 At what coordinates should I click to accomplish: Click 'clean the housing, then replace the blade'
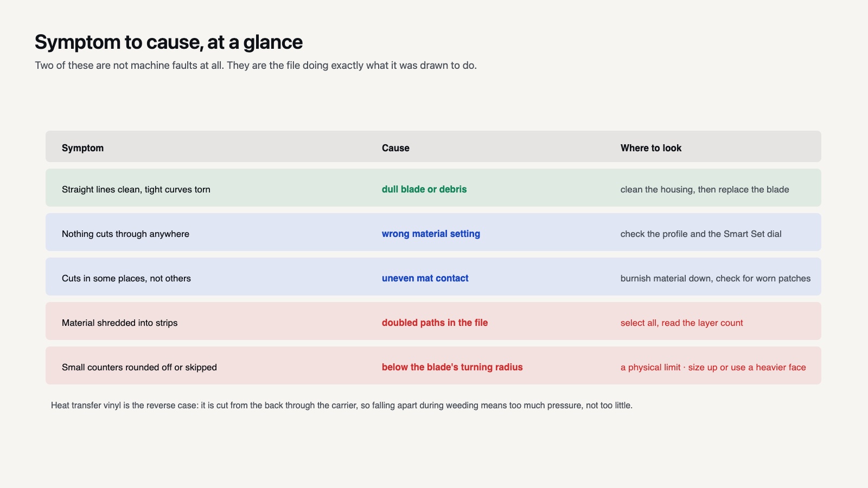tap(705, 189)
